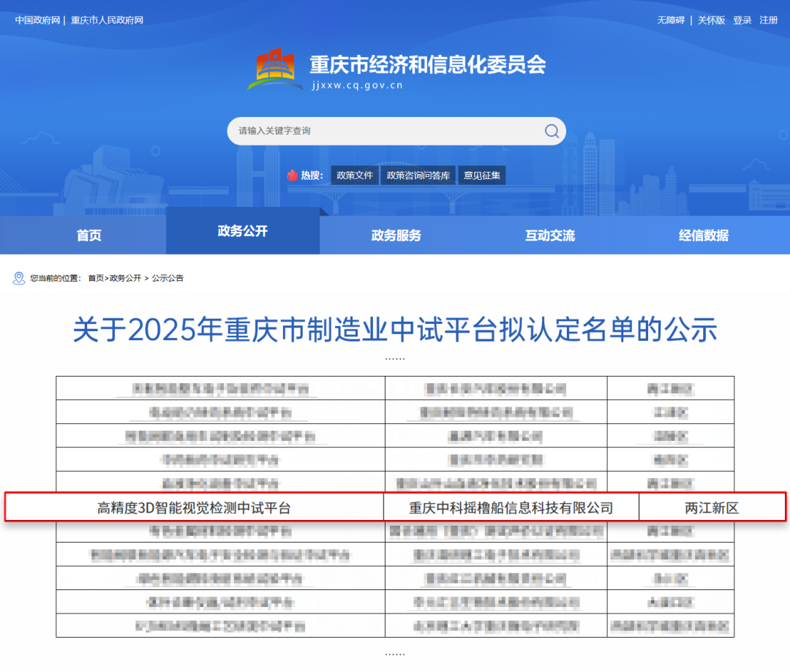
Task: Go to the 互动交流 tab
Action: coord(550,235)
